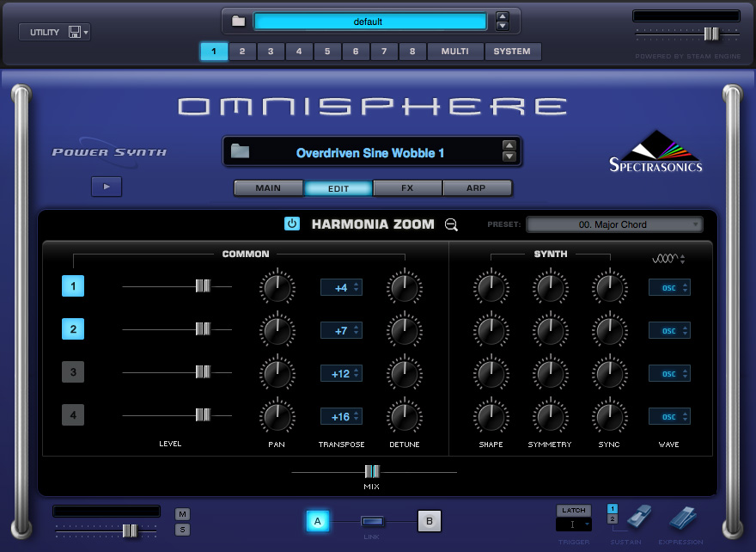The width and height of the screenshot is (756, 552).
Task: Click the Harmonia Mix slider handle
Action: point(372,471)
